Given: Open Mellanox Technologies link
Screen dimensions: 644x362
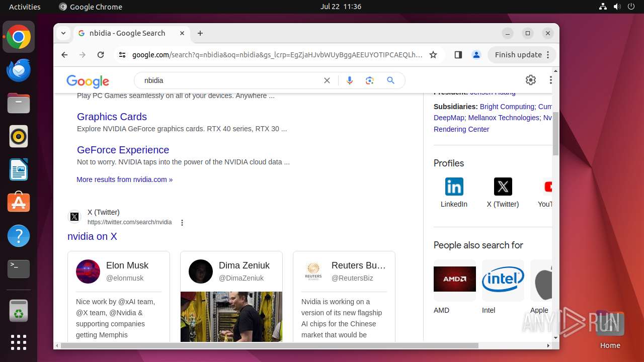Looking at the screenshot, I should click(504, 118).
